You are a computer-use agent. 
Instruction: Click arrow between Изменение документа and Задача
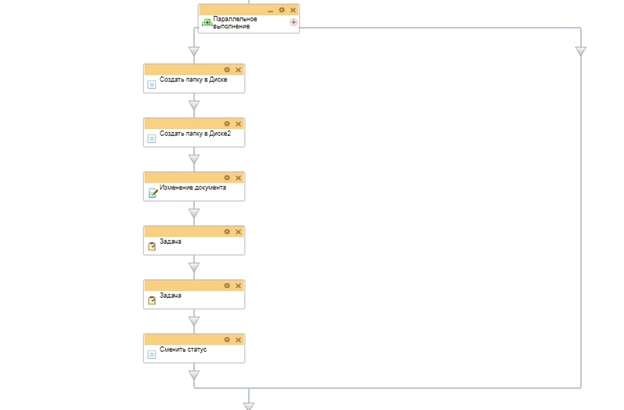[x=194, y=212]
